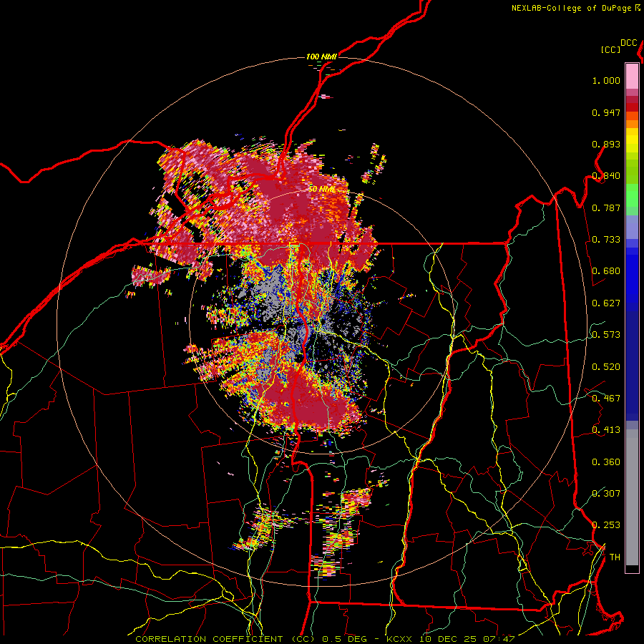Select the 0.467 legend value
The width and height of the screenshot is (644, 644).
click(606, 399)
